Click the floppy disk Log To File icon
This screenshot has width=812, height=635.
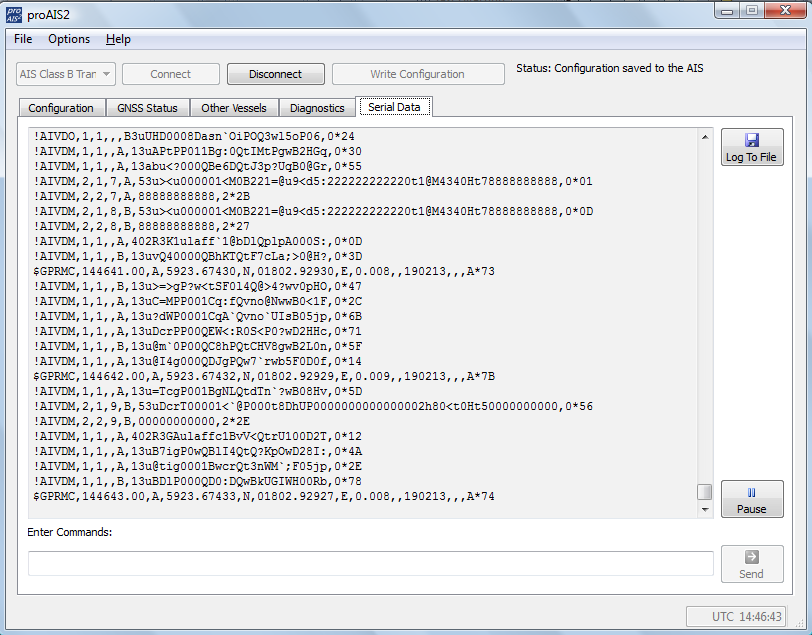752,140
